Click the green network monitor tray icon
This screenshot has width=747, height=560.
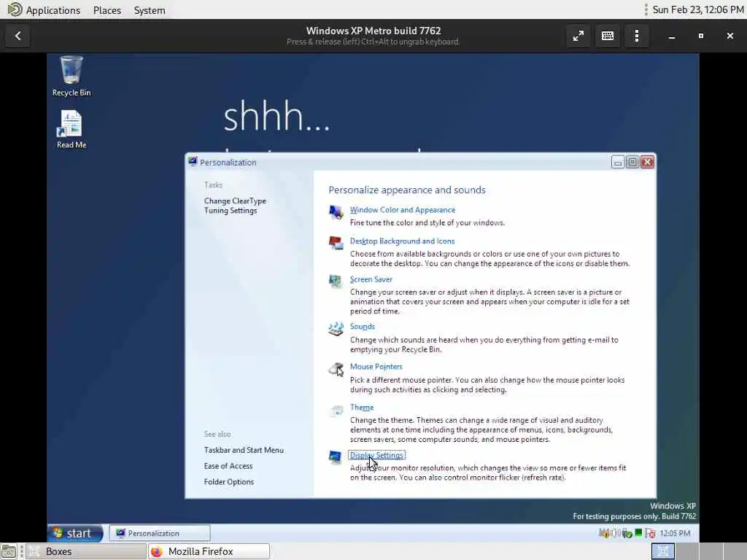[x=638, y=533]
